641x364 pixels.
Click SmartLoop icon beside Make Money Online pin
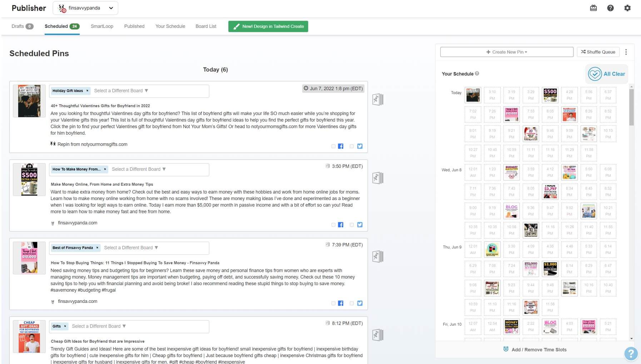click(x=378, y=178)
